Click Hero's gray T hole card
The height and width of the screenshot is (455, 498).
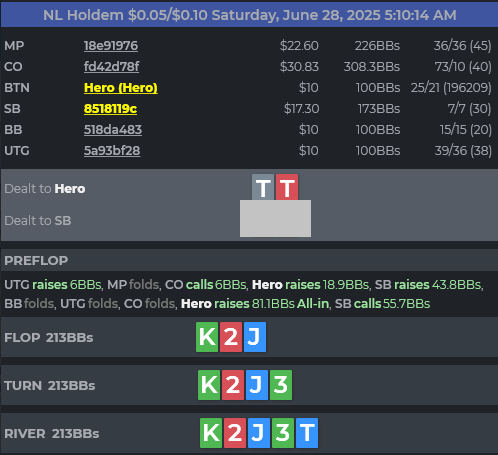pyautogui.click(x=263, y=187)
